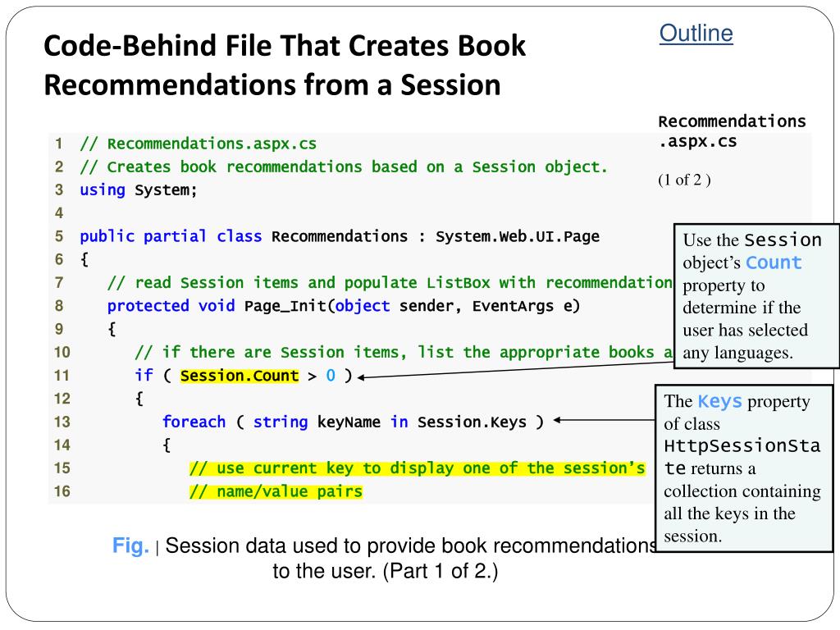The width and height of the screenshot is (840, 630).
Task: Click the title line 'Recommendations from a Session'
Action: pos(272,85)
